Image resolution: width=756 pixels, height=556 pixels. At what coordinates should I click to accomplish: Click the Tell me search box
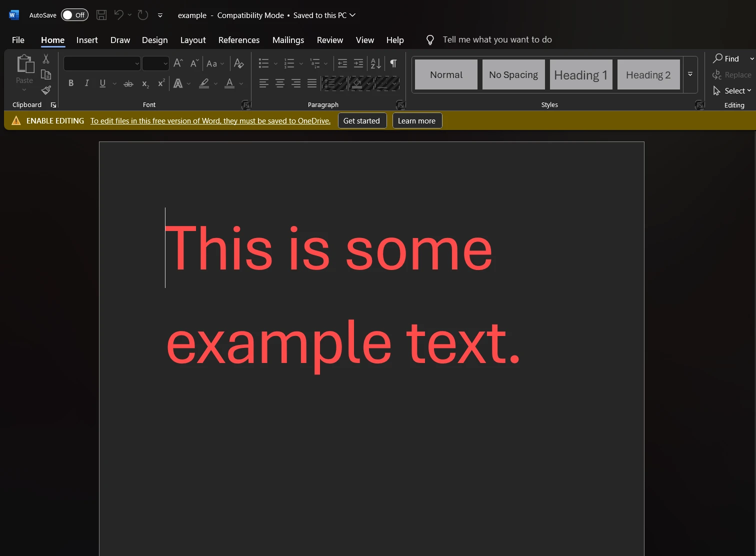[x=497, y=39]
